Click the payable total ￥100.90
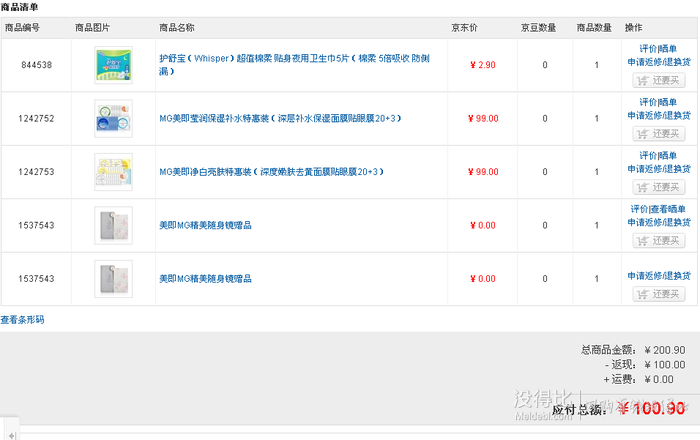 click(x=651, y=408)
